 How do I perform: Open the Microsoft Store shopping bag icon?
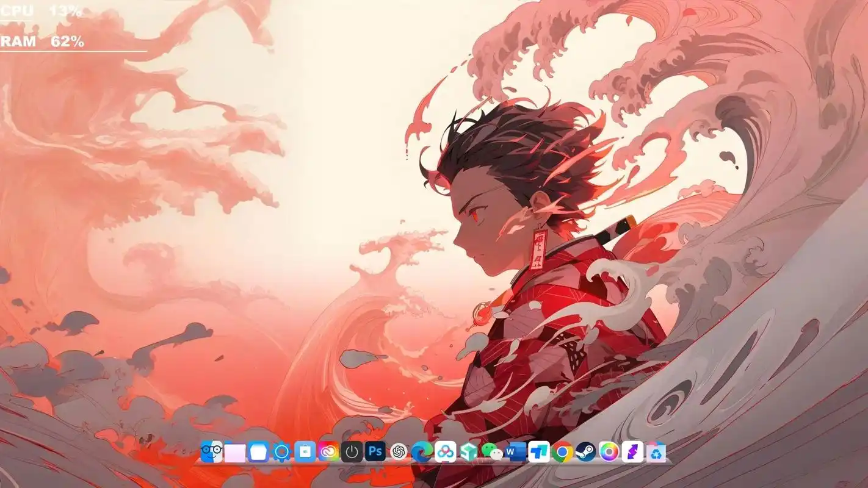pos(305,452)
